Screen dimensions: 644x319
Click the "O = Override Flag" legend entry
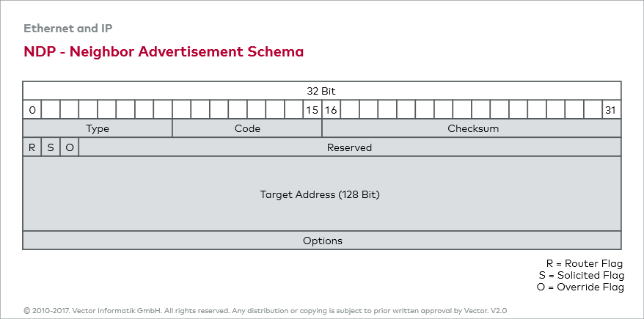point(580,287)
